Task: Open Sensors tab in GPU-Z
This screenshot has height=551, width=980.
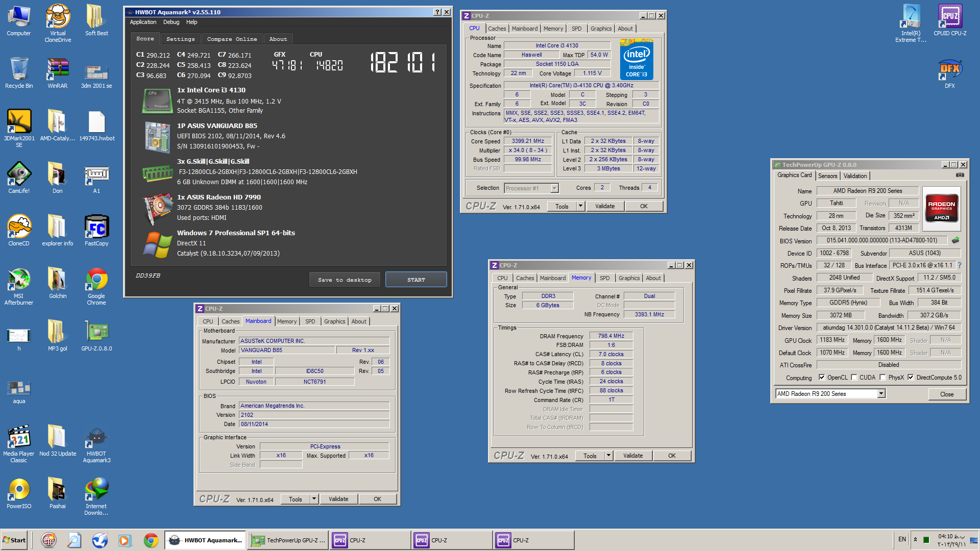Action: pos(827,176)
